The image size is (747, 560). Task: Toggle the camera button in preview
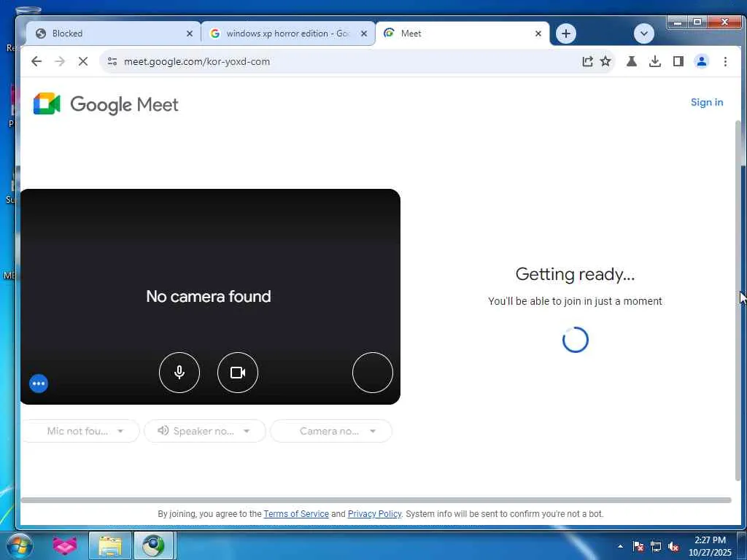point(238,373)
